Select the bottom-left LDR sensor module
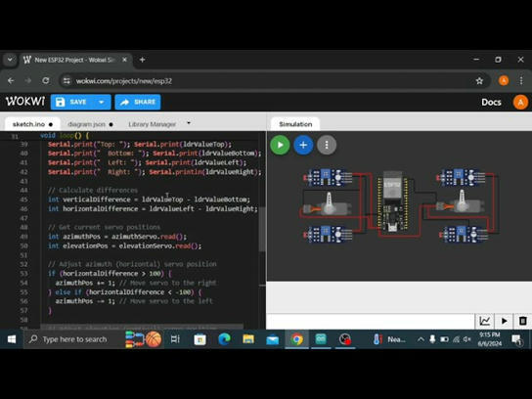Viewport: 532px width, 399px height. coord(328,234)
